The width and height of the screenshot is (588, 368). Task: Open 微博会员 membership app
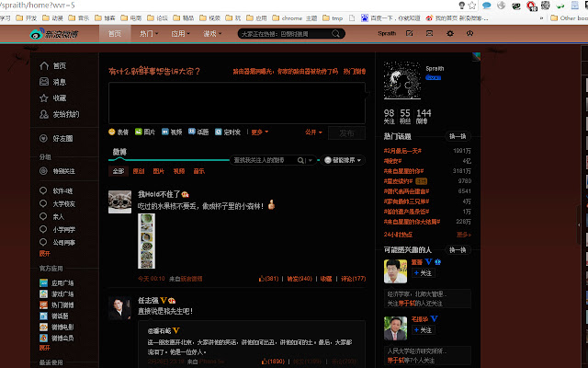point(57,338)
